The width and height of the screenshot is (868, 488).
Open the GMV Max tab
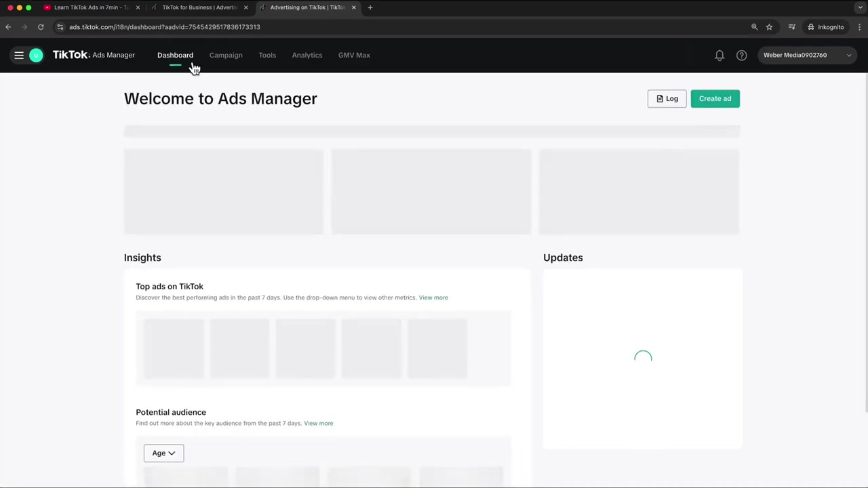[x=354, y=55]
